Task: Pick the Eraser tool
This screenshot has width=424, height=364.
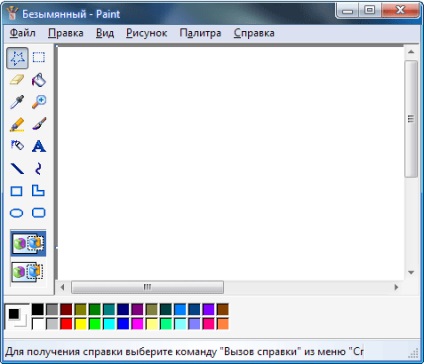Action: click(x=17, y=80)
